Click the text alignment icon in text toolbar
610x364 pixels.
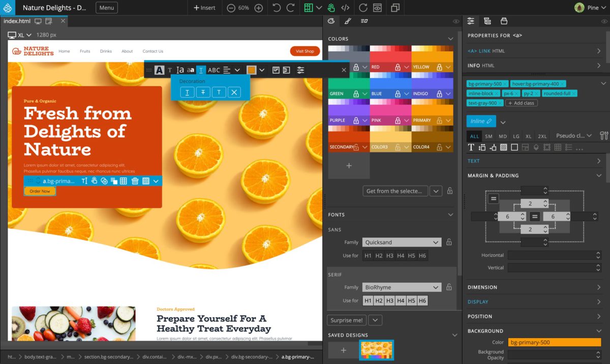pos(227,70)
